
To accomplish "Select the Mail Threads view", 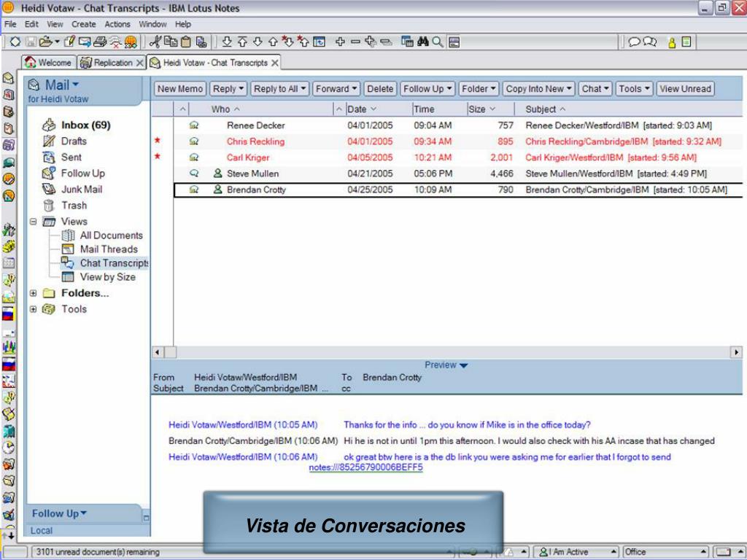I will tap(109, 249).
